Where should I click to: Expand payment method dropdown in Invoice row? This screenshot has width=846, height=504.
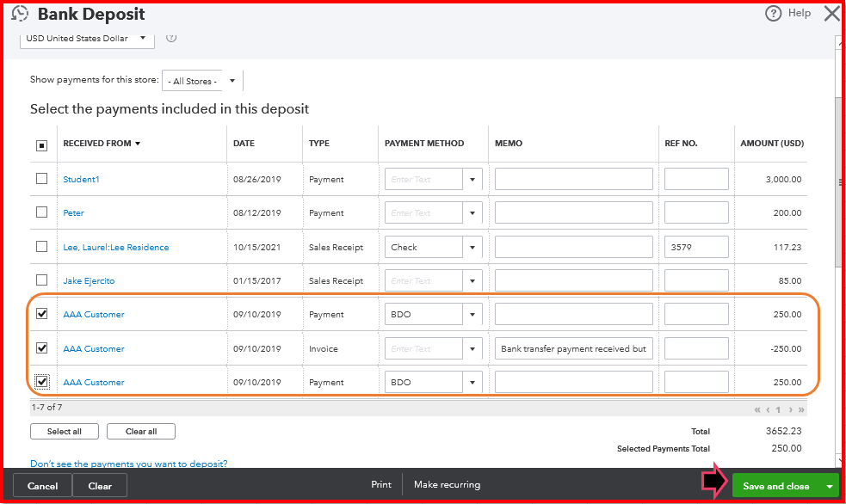[472, 348]
